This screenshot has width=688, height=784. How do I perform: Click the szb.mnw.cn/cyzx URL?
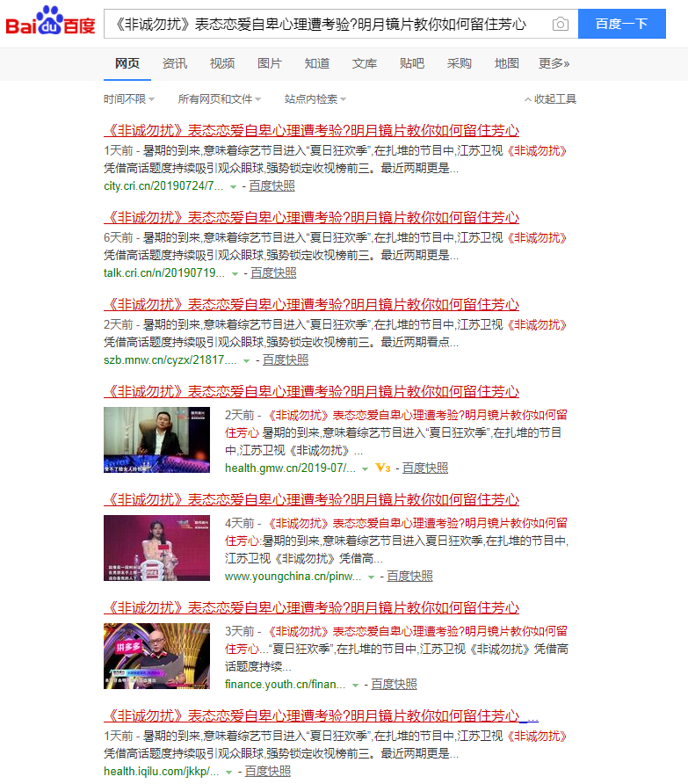tap(170, 360)
